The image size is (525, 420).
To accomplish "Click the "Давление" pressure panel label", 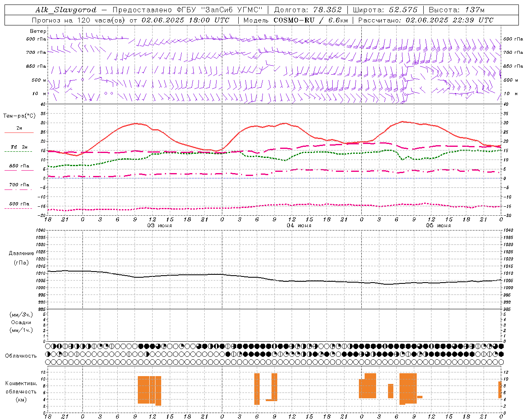I will coord(21,253).
